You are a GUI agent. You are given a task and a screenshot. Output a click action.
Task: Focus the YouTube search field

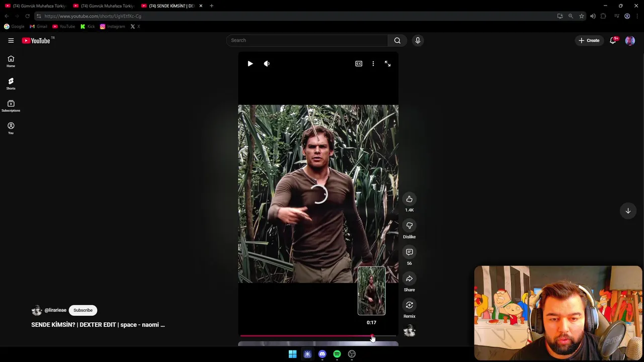(307, 40)
